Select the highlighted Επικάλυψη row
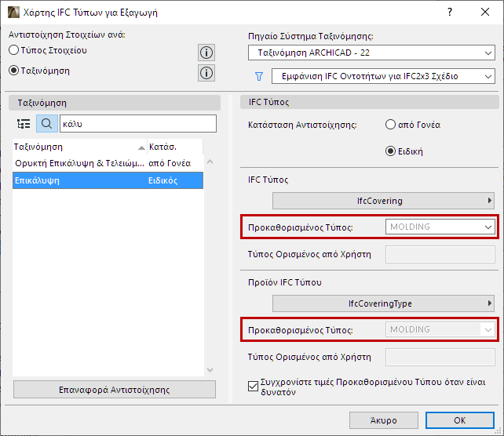Screen dimensions: 504x436 pyautogui.click(x=108, y=180)
